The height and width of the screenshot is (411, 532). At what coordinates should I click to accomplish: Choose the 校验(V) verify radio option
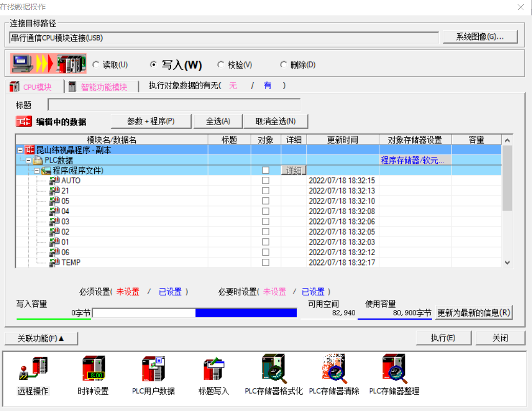221,65
